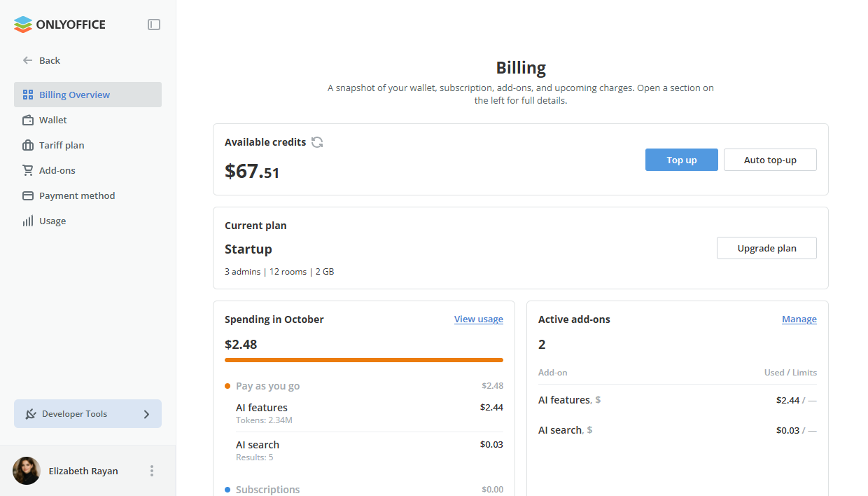868x496 pixels.
Task: Click AI features row in Active add-ons
Action: tap(678, 400)
